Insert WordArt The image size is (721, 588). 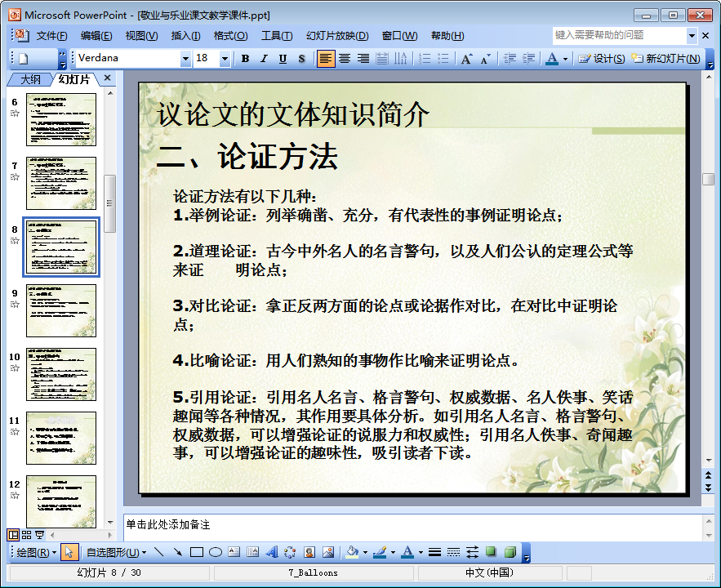pyautogui.click(x=271, y=552)
